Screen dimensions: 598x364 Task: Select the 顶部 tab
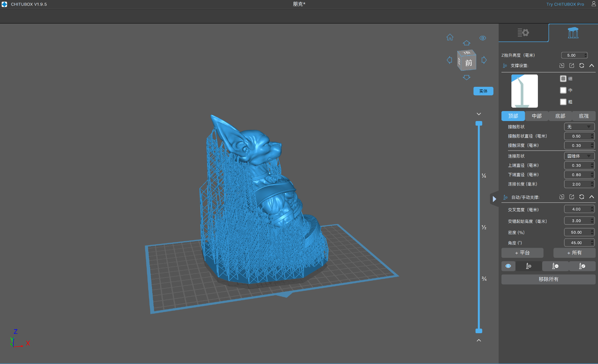(x=513, y=116)
